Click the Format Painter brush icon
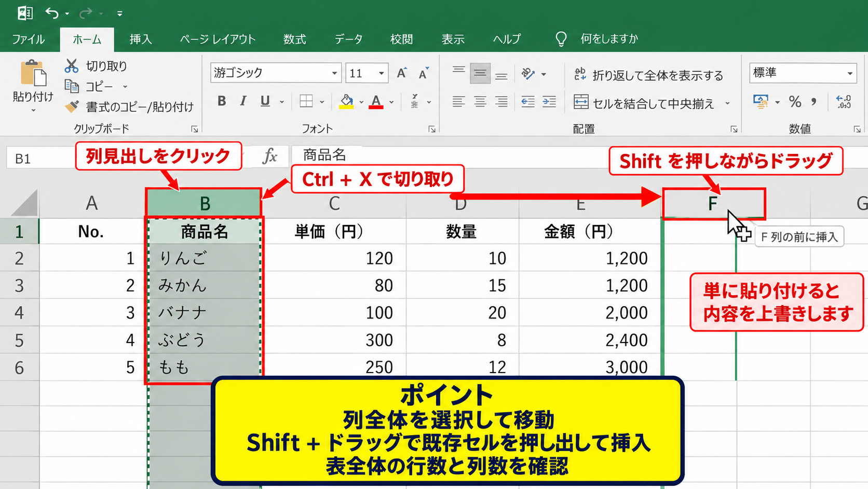 point(72,107)
